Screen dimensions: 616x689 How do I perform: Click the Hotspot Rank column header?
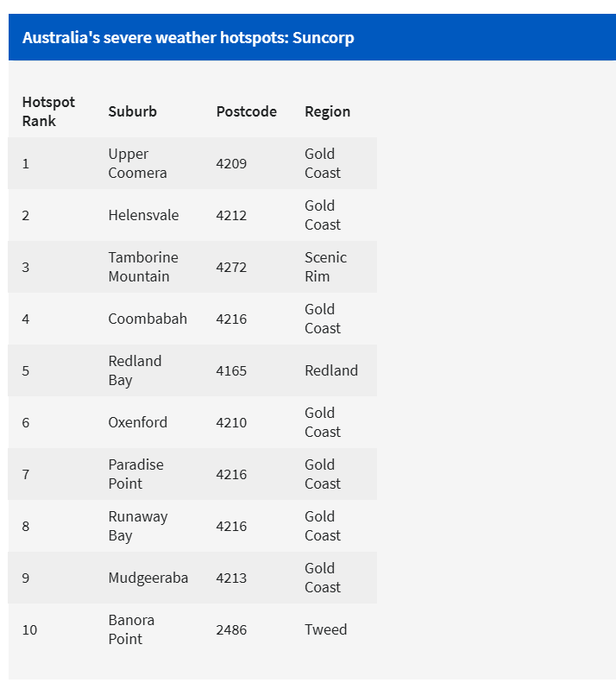tap(48, 111)
